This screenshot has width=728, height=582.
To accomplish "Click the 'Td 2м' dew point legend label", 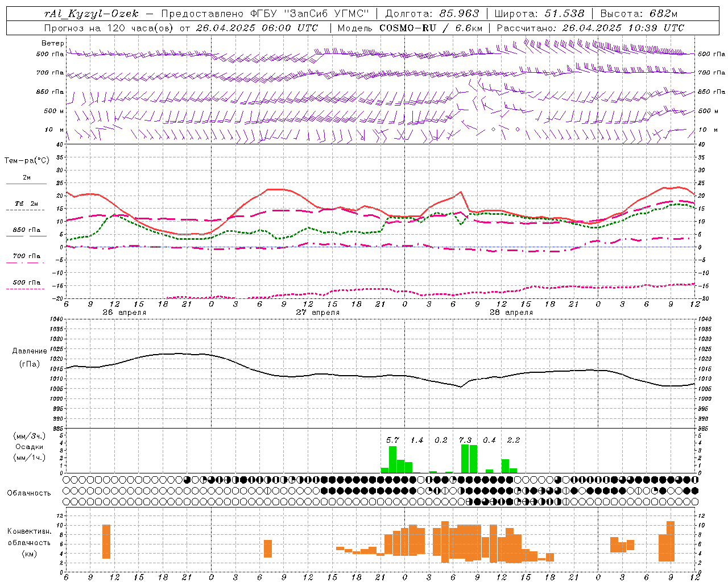I will coord(27,203).
